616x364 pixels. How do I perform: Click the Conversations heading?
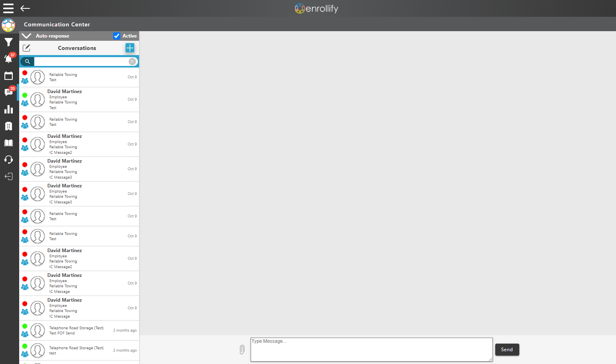coord(77,48)
